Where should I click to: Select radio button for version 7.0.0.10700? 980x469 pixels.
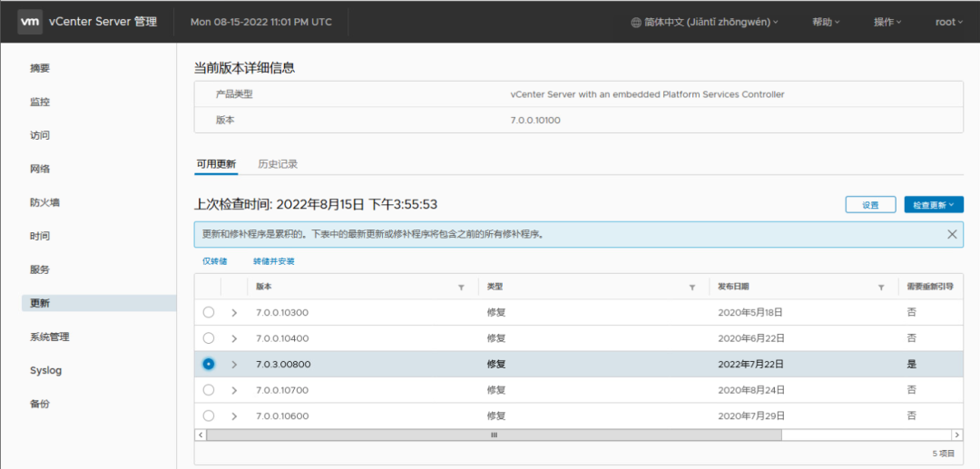click(209, 390)
